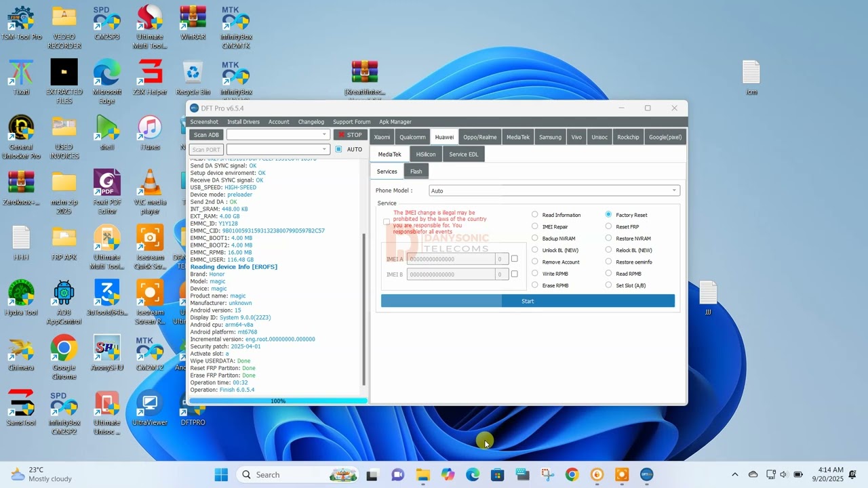Image resolution: width=868 pixels, height=488 pixels.
Task: Select the iTunes desktop shortcut
Action: click(x=149, y=132)
